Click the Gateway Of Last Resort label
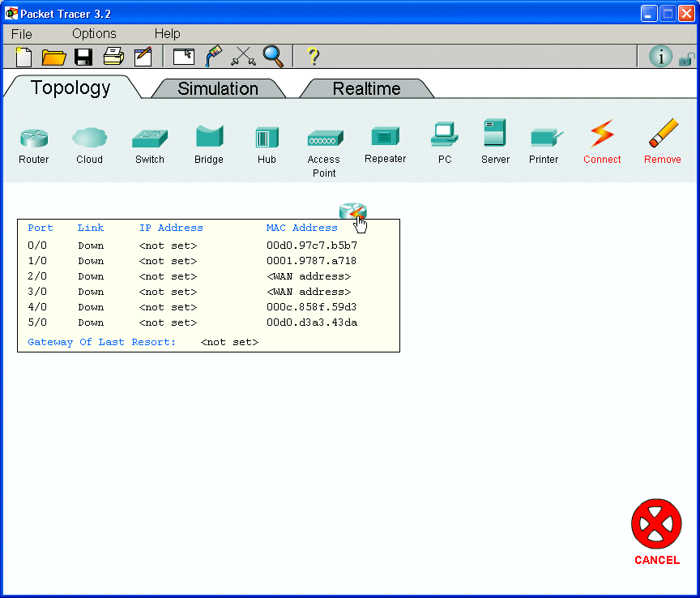This screenshot has height=598, width=700. tap(102, 342)
